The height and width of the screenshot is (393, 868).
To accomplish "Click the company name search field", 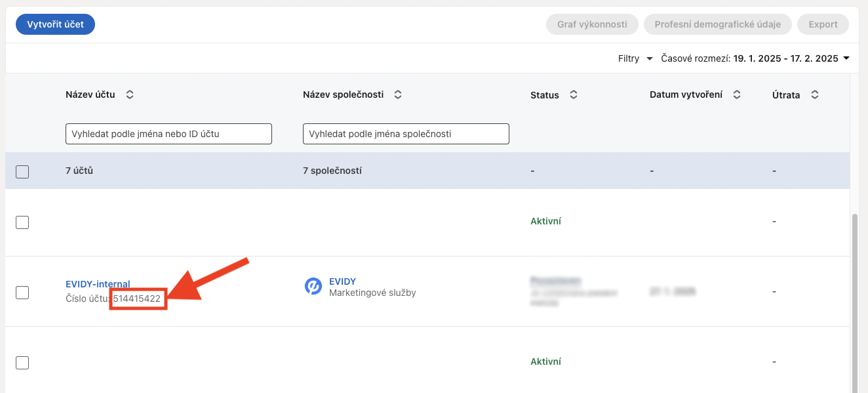I will click(406, 134).
